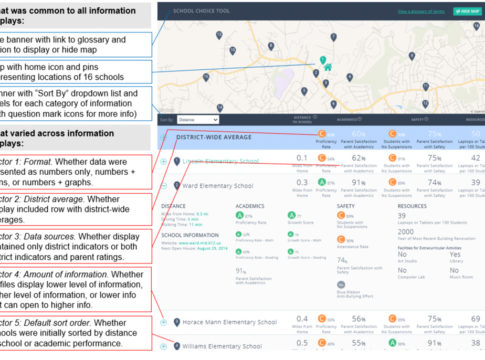Toggle the Hide Map button in top banner

pyautogui.click(x=467, y=11)
